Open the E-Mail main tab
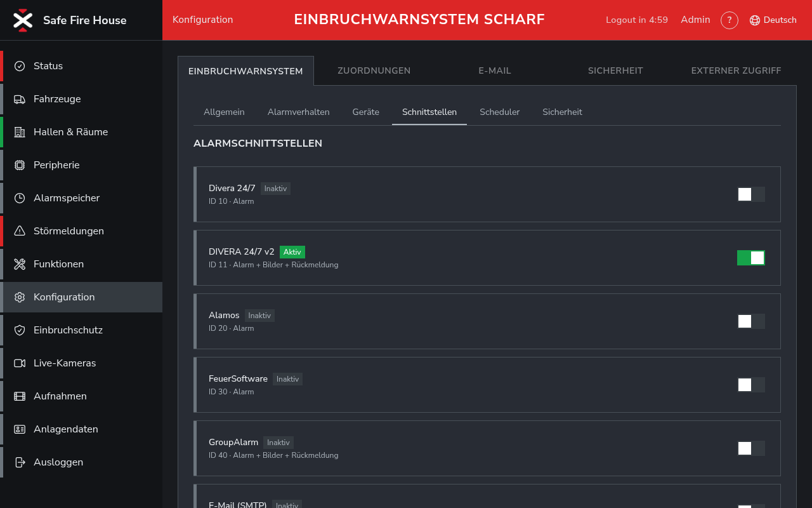The height and width of the screenshot is (508, 812). pyautogui.click(x=495, y=70)
